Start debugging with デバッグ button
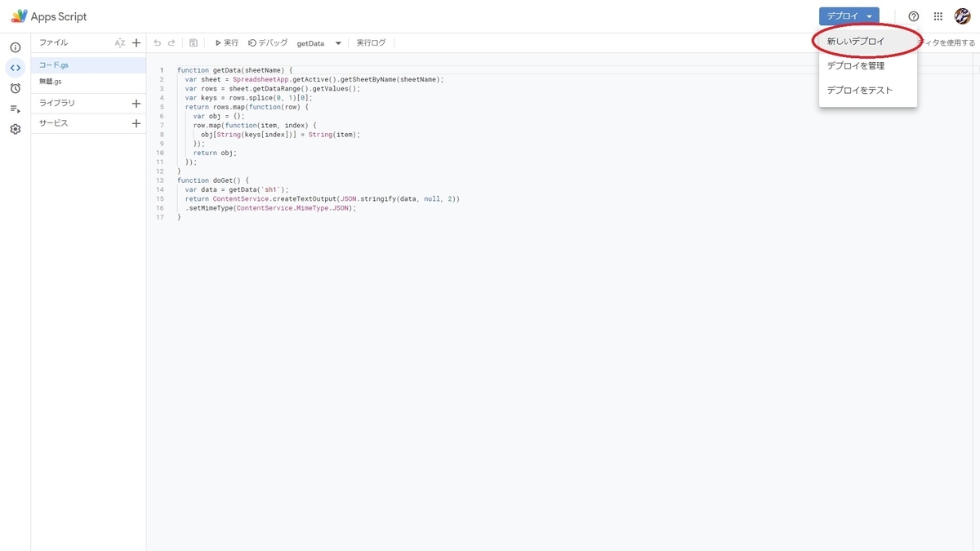This screenshot has width=980, height=551. pos(269,42)
